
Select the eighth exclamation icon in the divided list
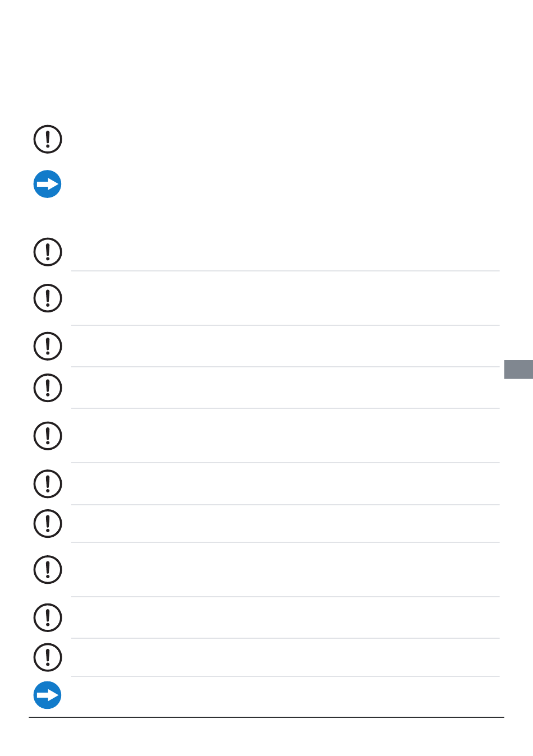pos(48,570)
